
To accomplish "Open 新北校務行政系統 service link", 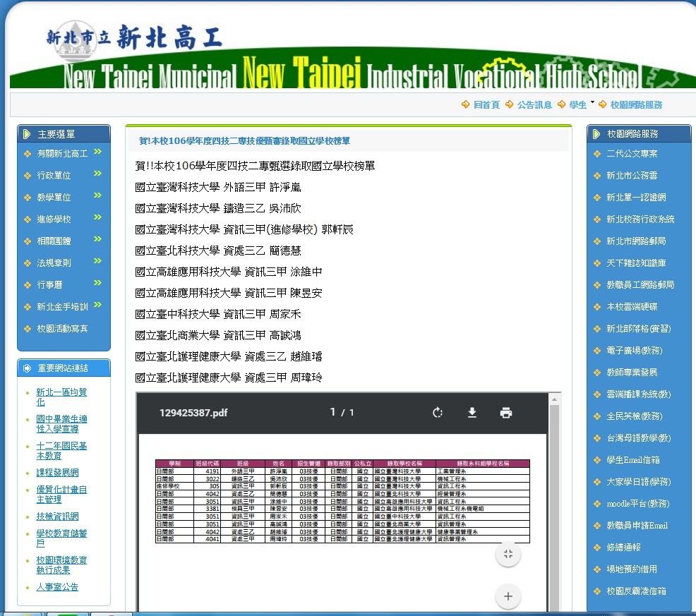I will point(640,219).
